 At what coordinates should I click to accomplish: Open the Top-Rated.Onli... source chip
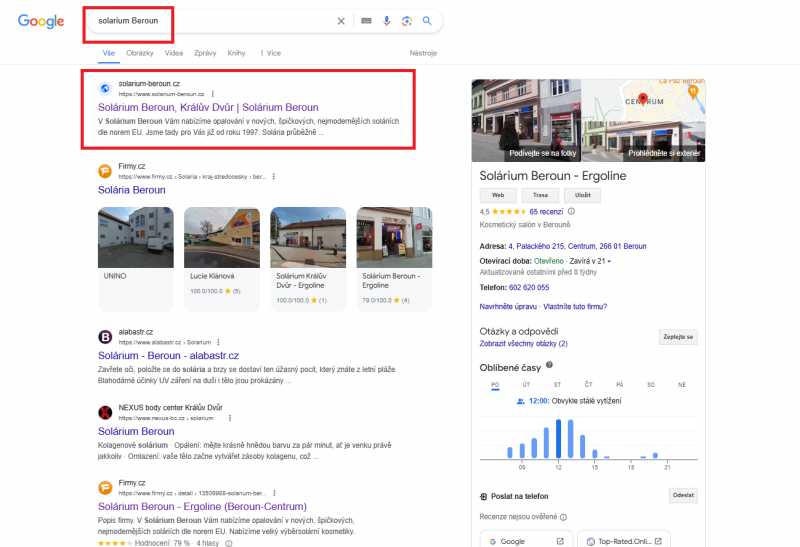(624, 540)
